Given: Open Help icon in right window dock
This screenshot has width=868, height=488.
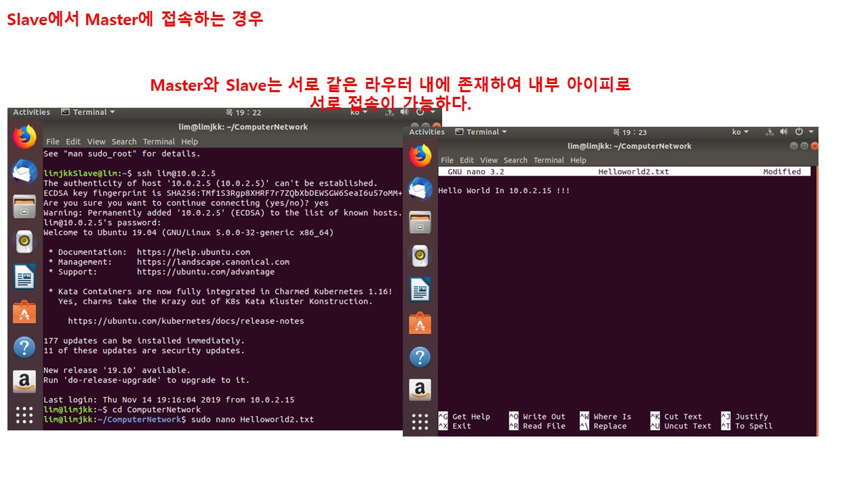Looking at the screenshot, I should pyautogui.click(x=420, y=357).
